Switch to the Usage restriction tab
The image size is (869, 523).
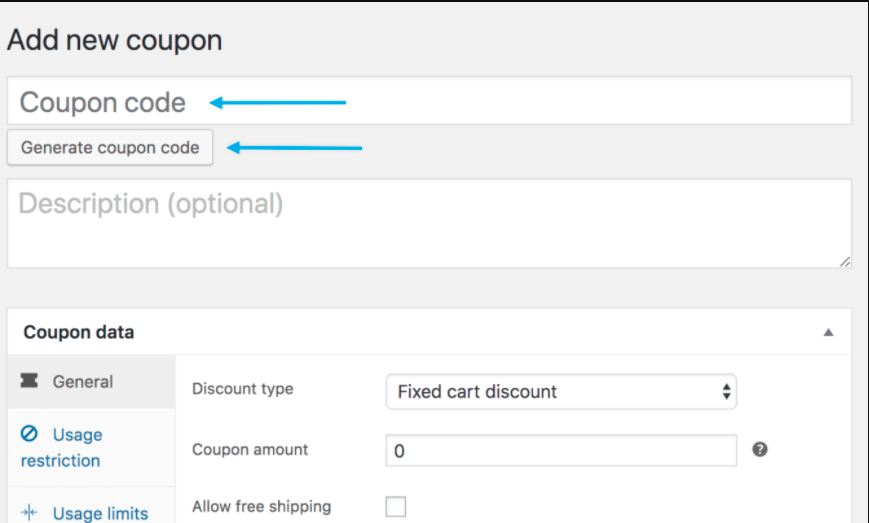[62, 448]
